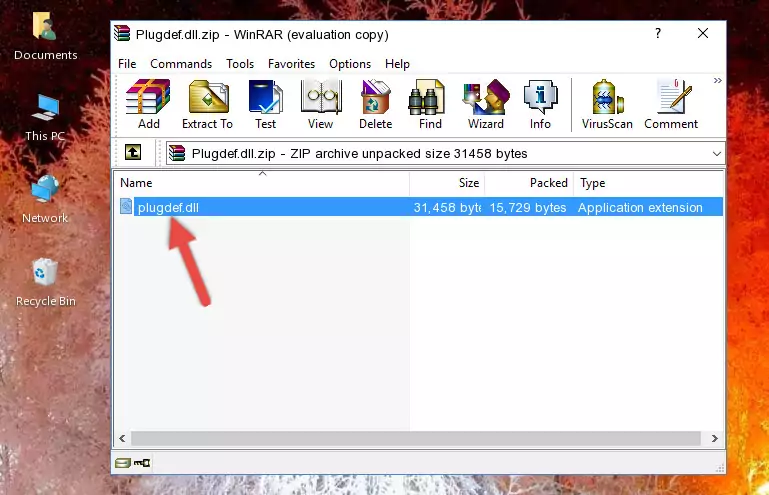Open archive Comment tool
769x495 pixels.
coord(671,104)
